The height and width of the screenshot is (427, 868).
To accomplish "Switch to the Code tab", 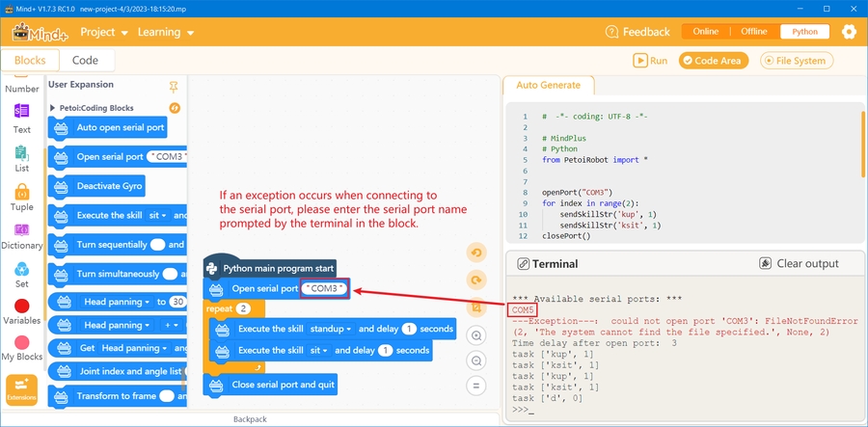I will [85, 60].
